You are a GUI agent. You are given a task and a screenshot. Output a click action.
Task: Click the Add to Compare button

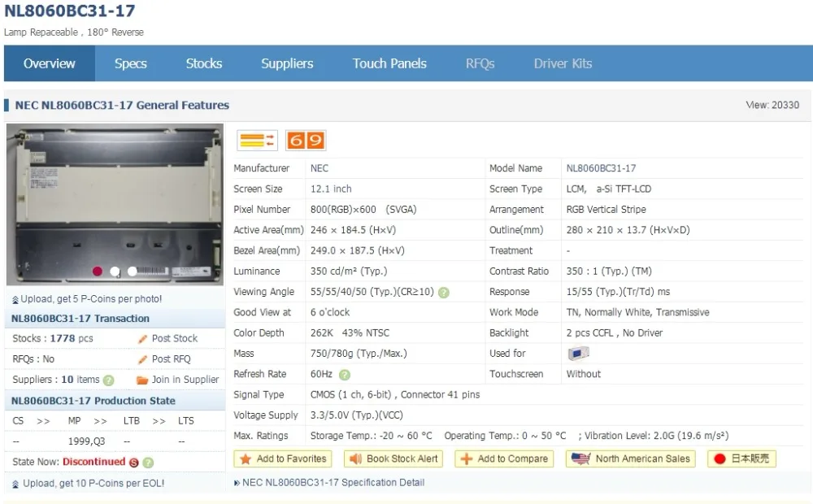pos(505,459)
